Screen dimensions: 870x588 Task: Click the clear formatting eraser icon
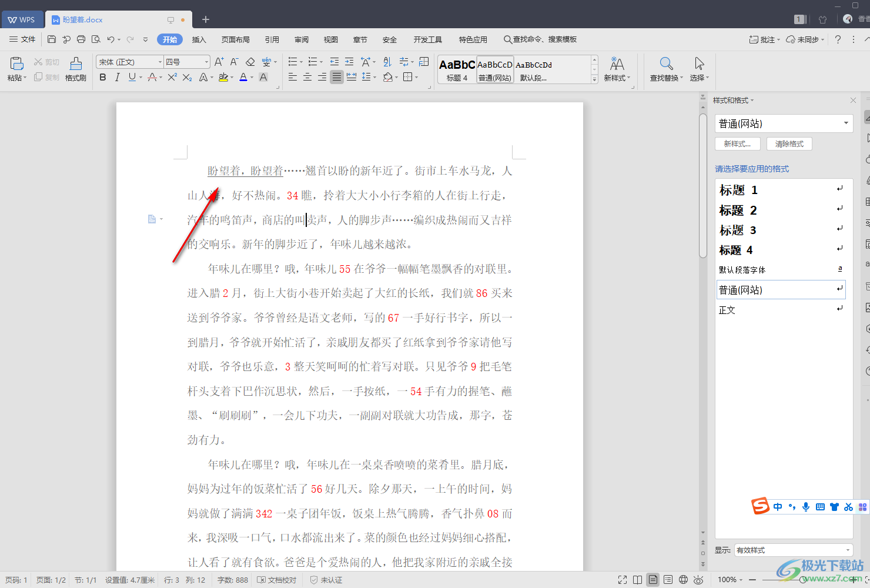coord(250,62)
